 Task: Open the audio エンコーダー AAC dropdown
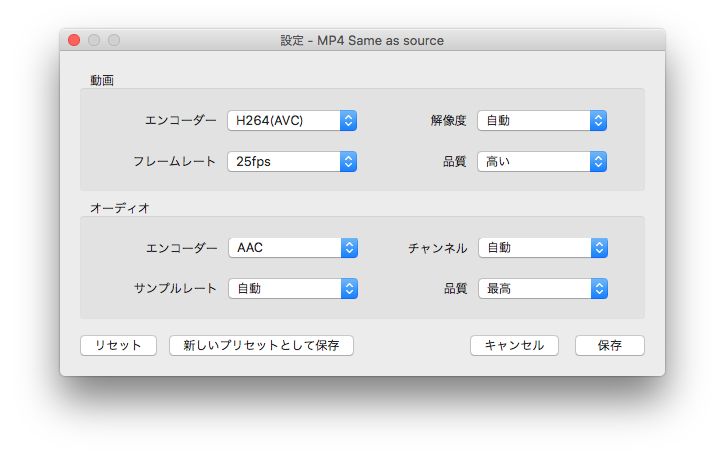pos(293,248)
